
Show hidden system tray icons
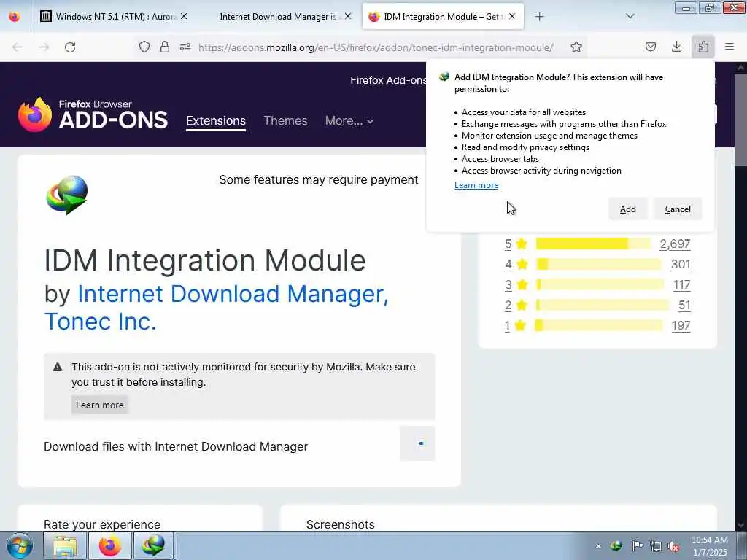pos(598,546)
